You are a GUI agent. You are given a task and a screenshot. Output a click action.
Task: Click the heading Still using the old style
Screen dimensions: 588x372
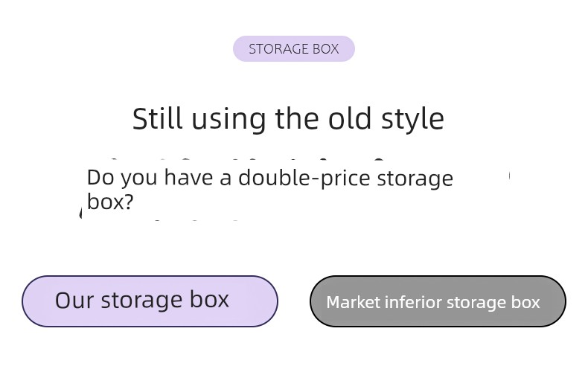[x=288, y=119]
